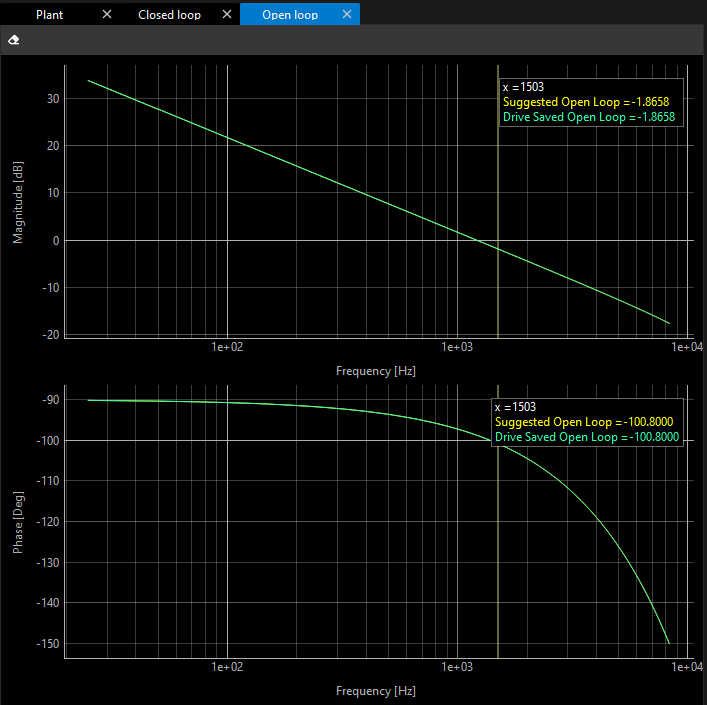This screenshot has height=705, width=707.
Task: Click Drive Saved Open Loop in phase tooltip
Action: coord(587,437)
